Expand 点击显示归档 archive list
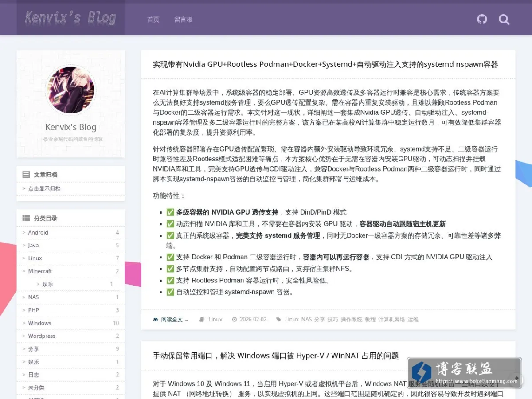The height and width of the screenshot is (399, 532). click(x=44, y=188)
